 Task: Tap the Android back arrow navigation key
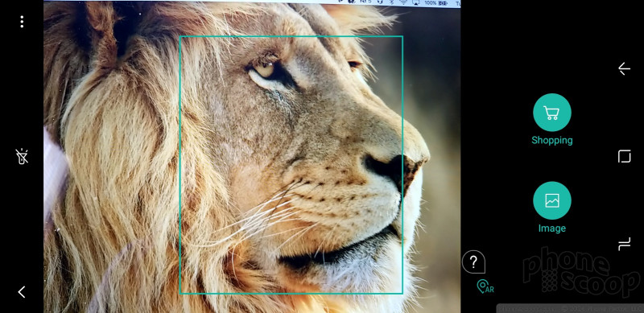coord(624,68)
